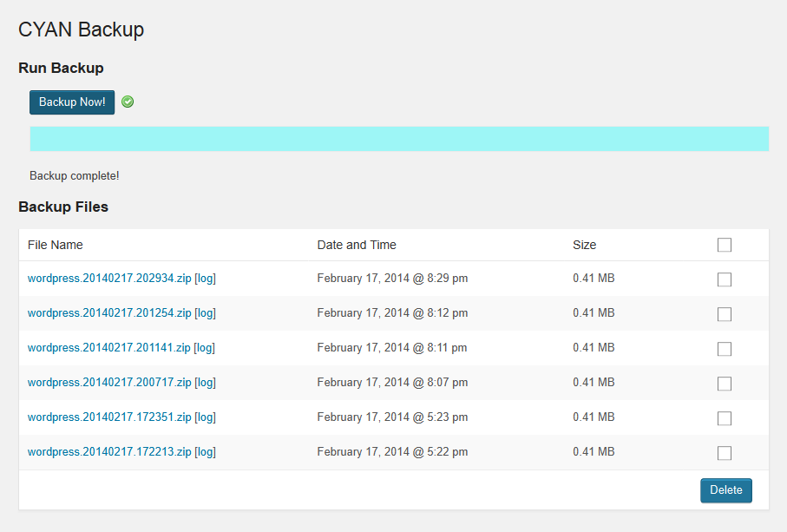Click the Date and Time column header
This screenshot has height=532, width=787.
(357, 245)
